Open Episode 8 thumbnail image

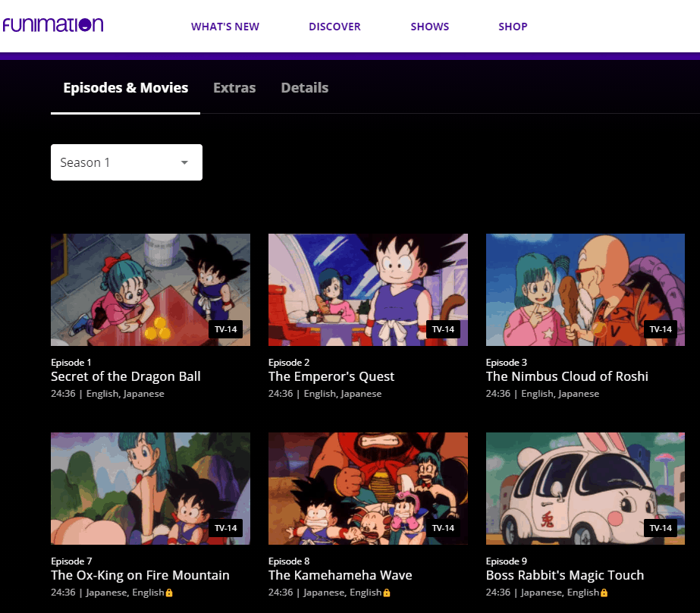(x=368, y=489)
